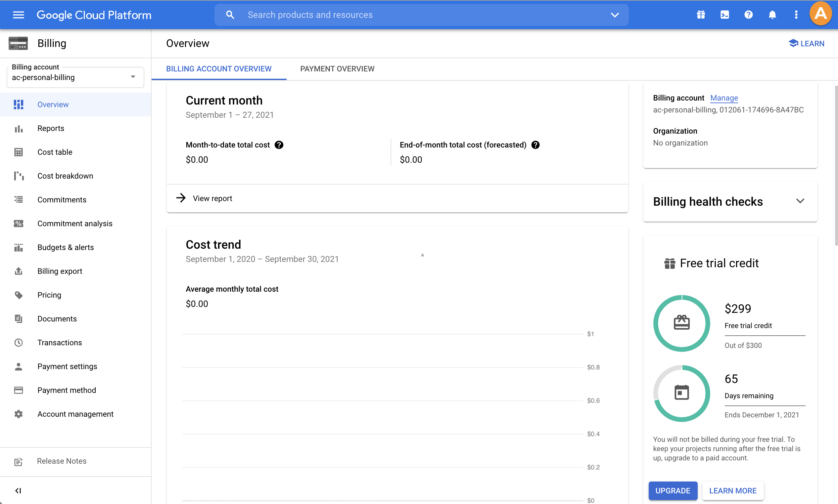
Task: Open the three-dot settings menu
Action: point(796,15)
